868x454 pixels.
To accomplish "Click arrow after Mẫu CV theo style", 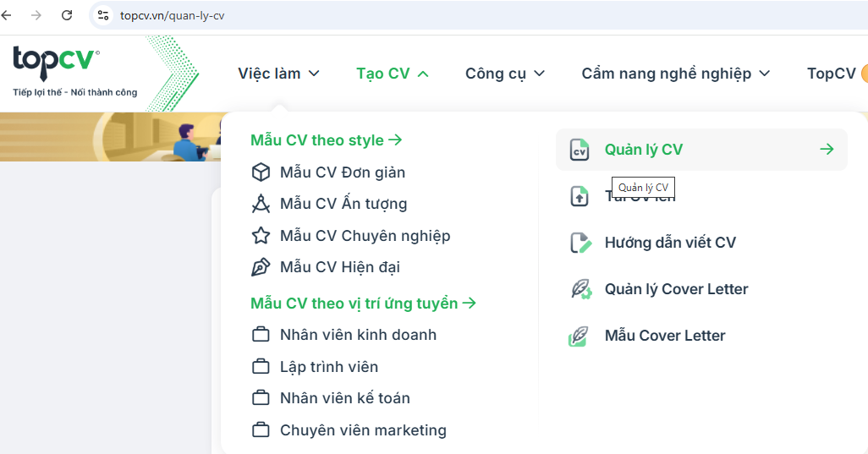I will [395, 139].
